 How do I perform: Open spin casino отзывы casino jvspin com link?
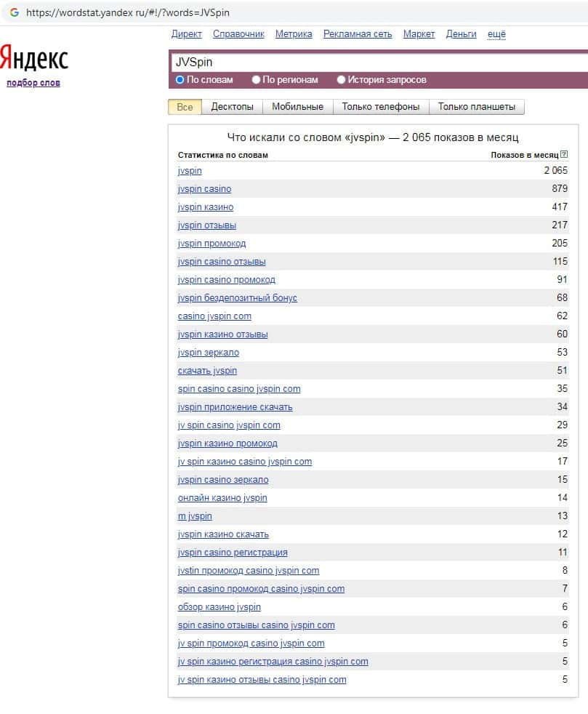[x=257, y=626]
